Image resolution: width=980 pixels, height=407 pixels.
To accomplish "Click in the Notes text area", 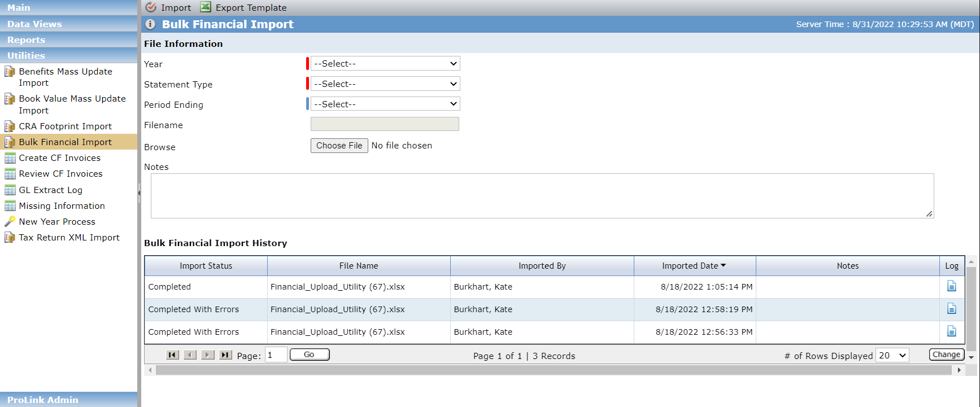I will (542, 196).
